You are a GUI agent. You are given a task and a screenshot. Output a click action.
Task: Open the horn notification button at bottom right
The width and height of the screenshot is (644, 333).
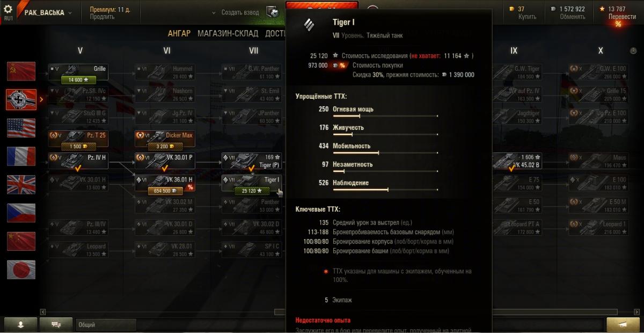click(623, 324)
